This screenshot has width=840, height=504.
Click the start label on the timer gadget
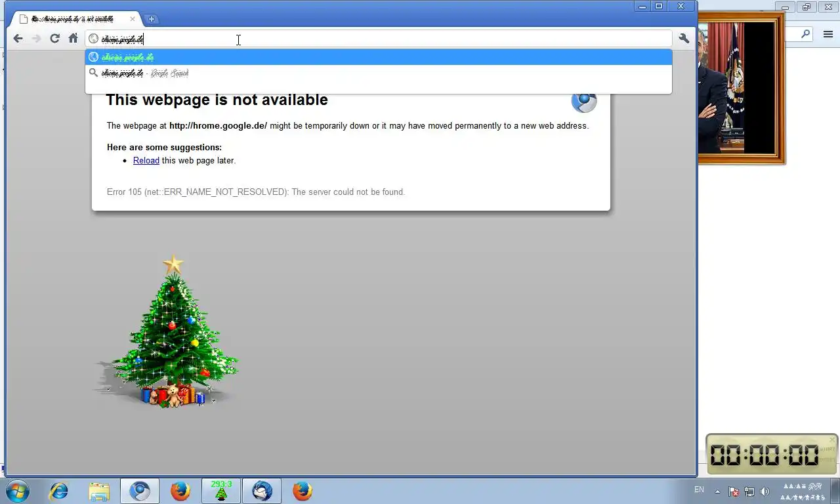point(828,449)
